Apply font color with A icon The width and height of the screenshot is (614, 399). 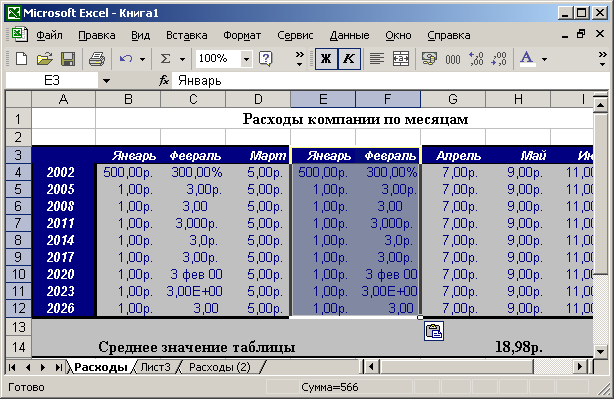click(527, 59)
